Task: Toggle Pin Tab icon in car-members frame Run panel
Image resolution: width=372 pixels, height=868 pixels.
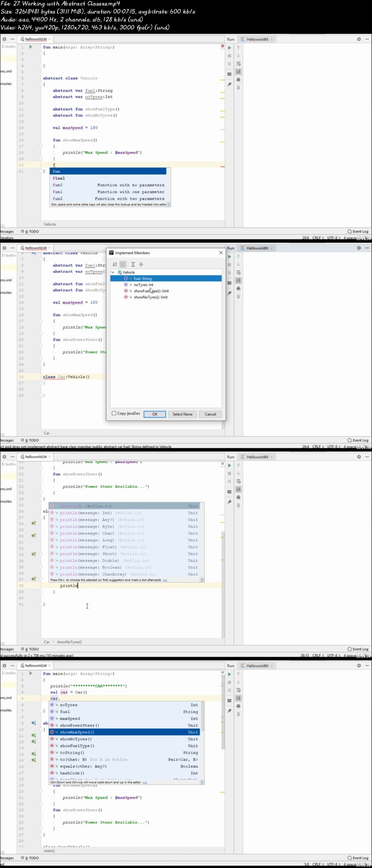Action: click(229, 711)
